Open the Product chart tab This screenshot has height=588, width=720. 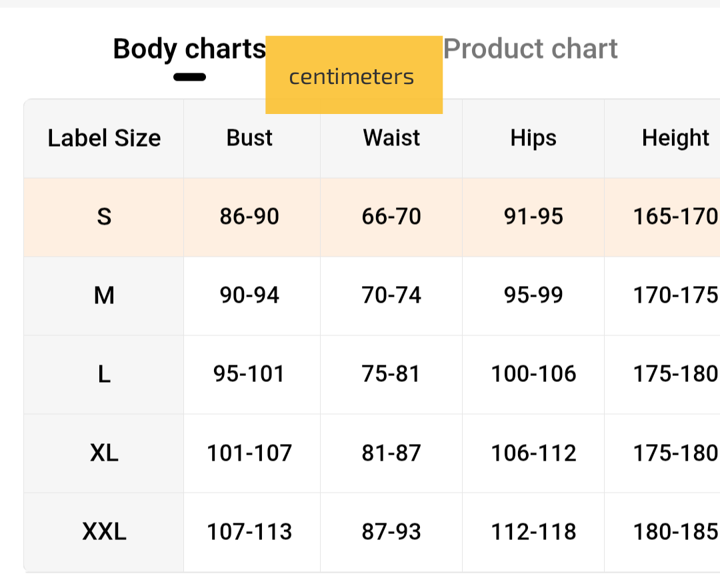[531, 49]
